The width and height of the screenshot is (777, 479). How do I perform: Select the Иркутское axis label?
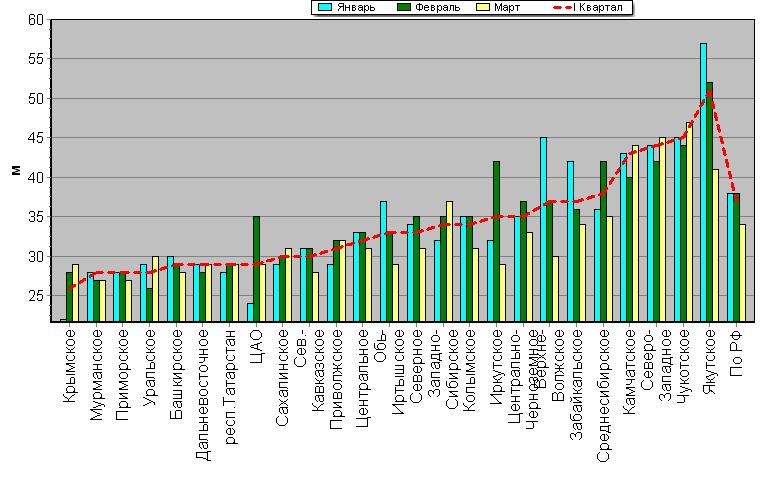click(496, 367)
